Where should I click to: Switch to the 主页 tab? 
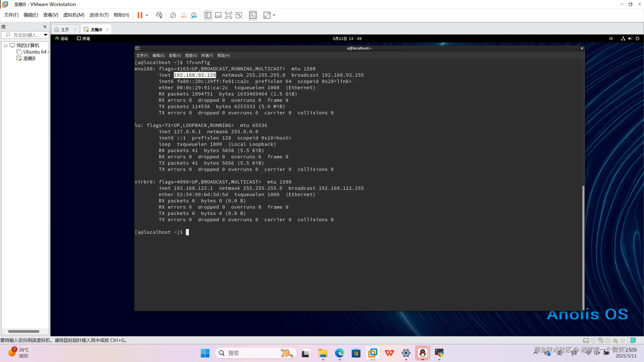click(x=65, y=30)
